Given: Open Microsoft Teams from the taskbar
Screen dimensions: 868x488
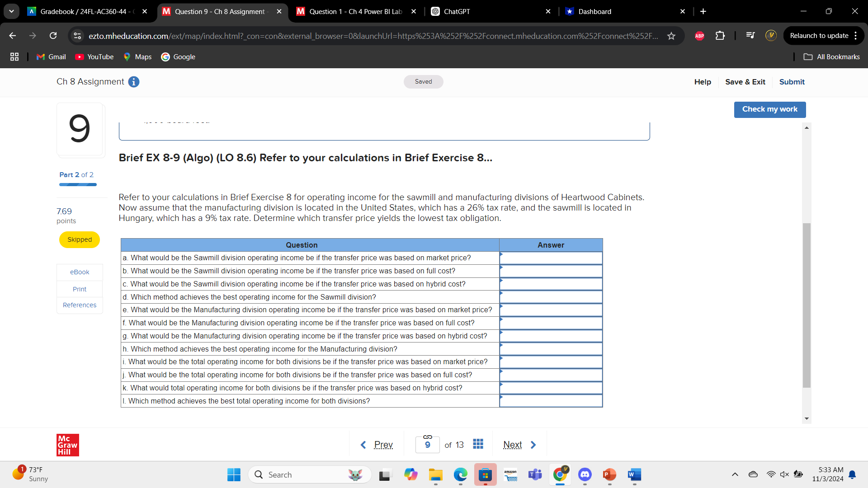Looking at the screenshot, I should tap(535, 475).
